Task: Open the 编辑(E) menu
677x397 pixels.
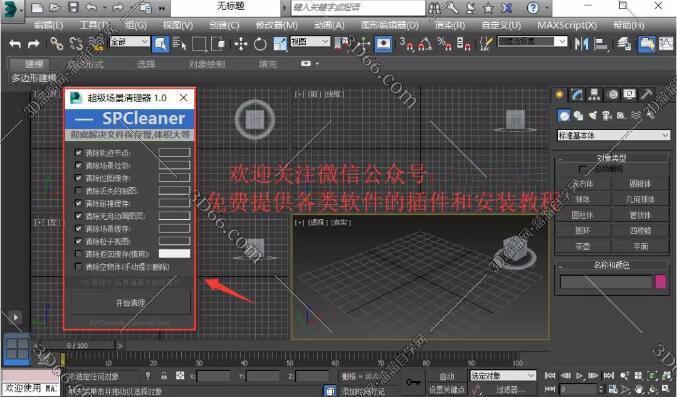Action: tap(48, 25)
